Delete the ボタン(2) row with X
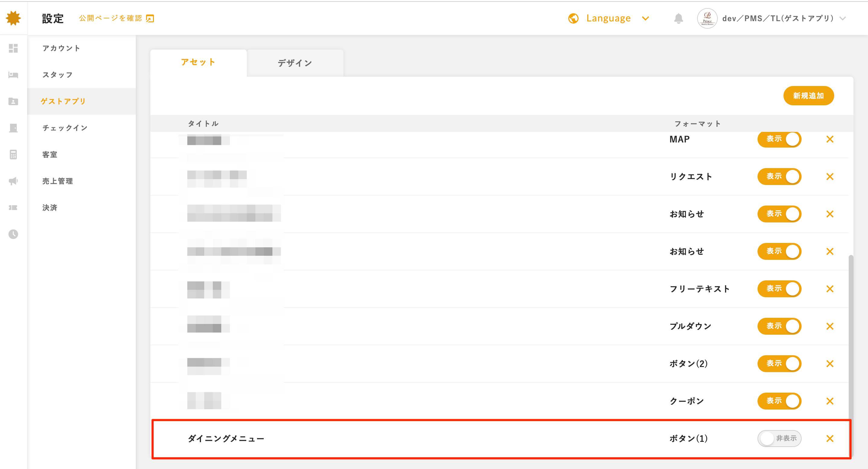The image size is (868, 469). (x=830, y=364)
